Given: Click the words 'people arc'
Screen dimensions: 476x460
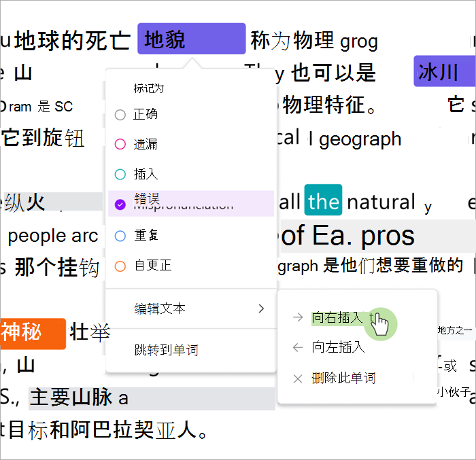Looking at the screenshot, I should pyautogui.click(x=53, y=236).
